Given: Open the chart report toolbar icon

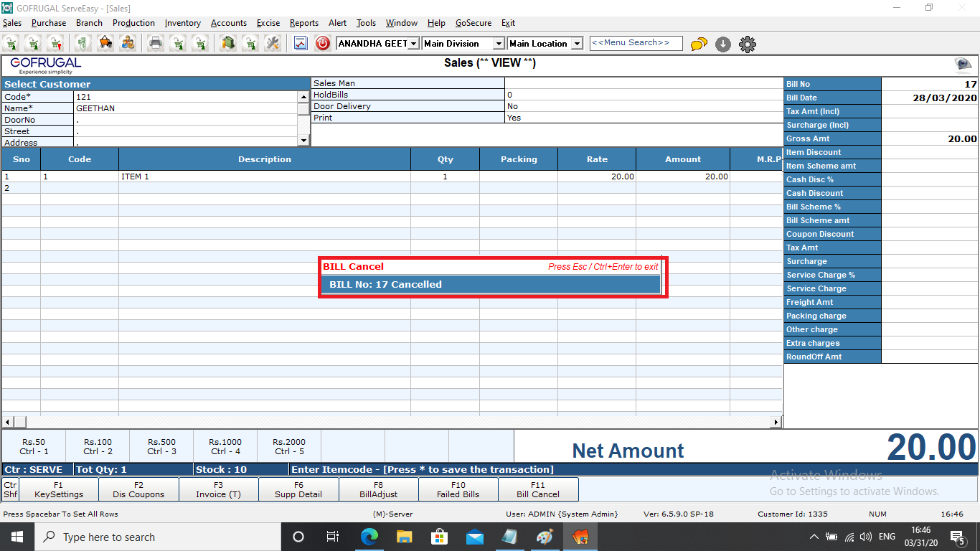Looking at the screenshot, I should tap(301, 43).
